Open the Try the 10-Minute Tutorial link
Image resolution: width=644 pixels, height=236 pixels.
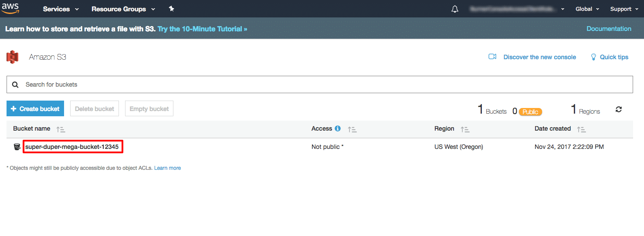coord(202,29)
